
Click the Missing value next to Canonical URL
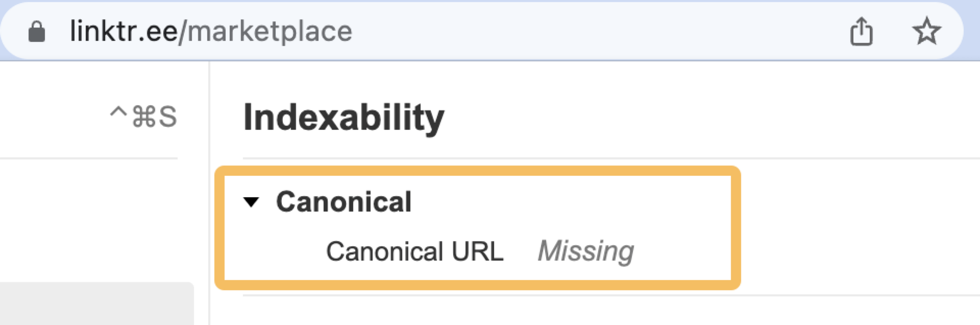tap(585, 250)
